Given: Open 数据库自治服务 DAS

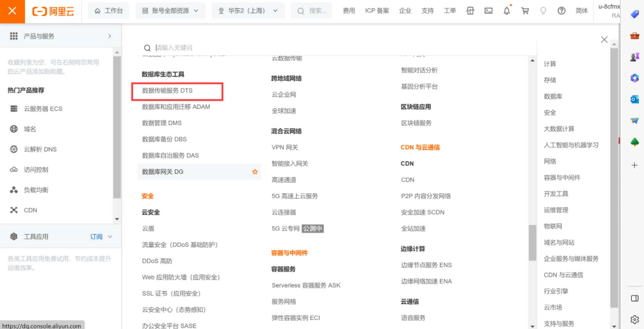Looking at the screenshot, I should [x=170, y=155].
